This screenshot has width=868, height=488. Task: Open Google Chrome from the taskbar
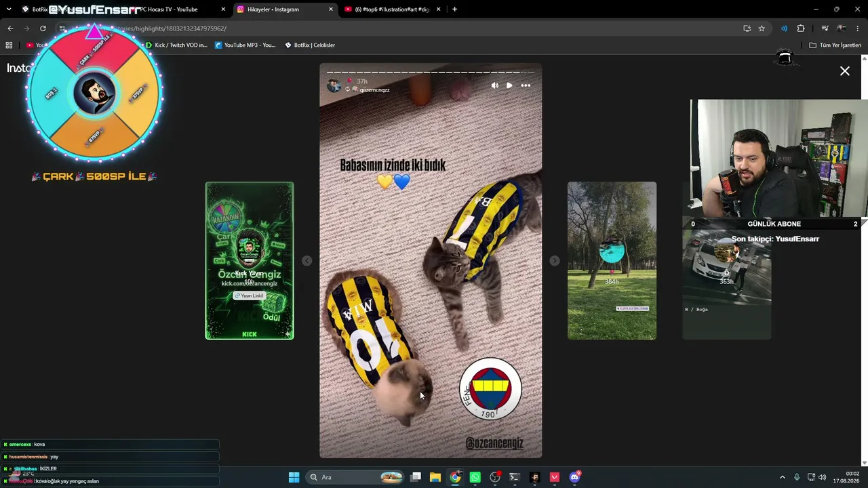455,477
